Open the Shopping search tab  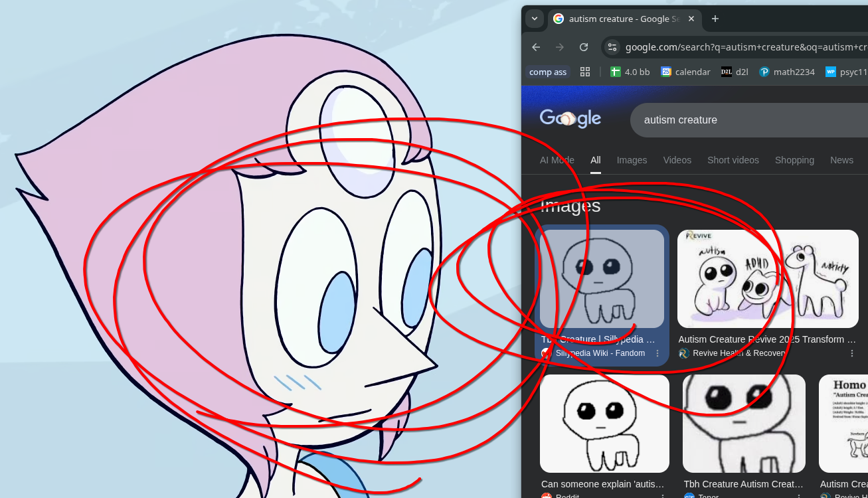[x=794, y=160]
